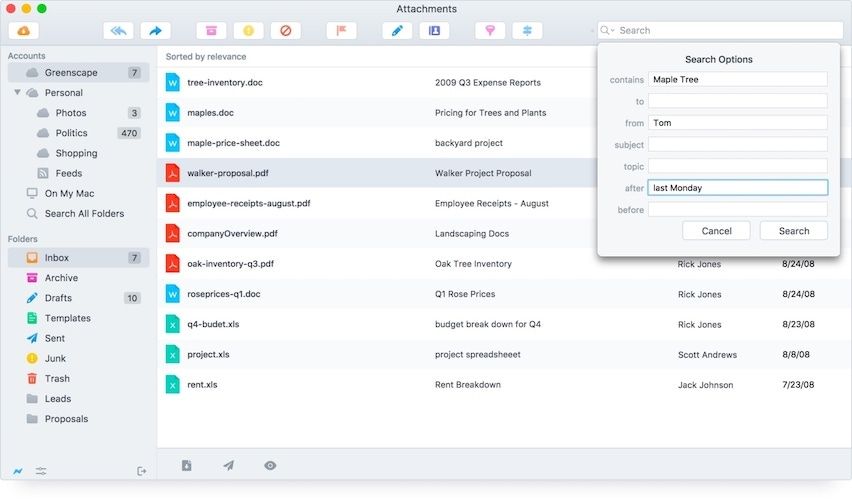Toggle the activity icon in sidebar footer
Viewport: 852px width, 500px height.
(x=18, y=471)
